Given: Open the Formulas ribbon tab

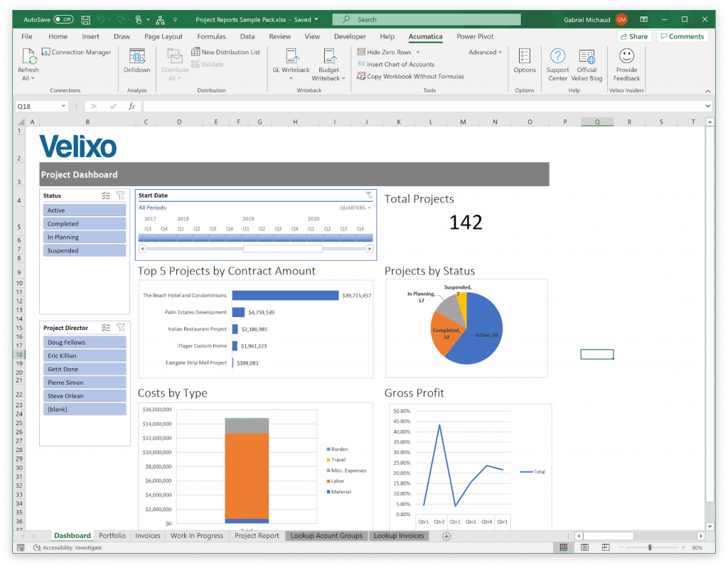Looking at the screenshot, I should click(211, 36).
